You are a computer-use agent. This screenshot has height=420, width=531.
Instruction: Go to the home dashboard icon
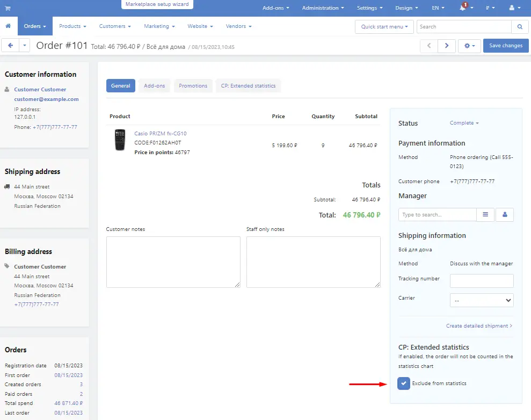tap(8, 26)
